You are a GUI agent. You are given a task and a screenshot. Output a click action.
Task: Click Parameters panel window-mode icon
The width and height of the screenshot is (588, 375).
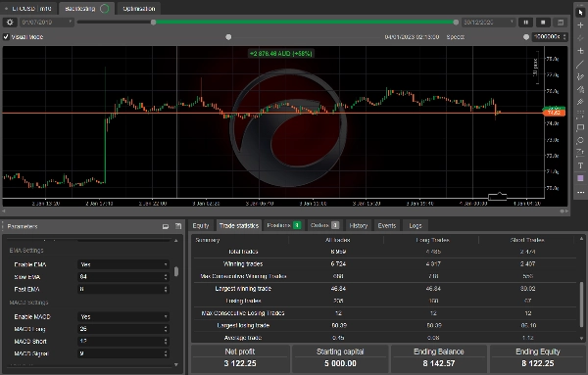coord(166,226)
